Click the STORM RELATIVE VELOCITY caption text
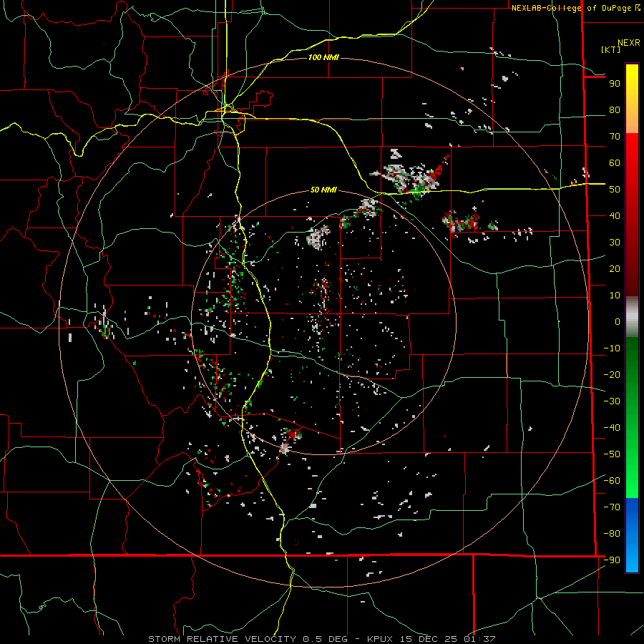 (222, 639)
